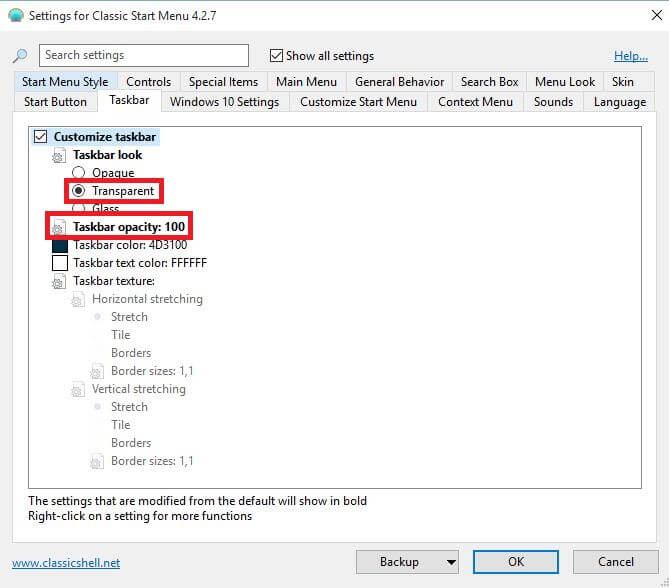The height and width of the screenshot is (588, 669).
Task: Click Tile under Vertical stretching
Action: [x=121, y=425]
